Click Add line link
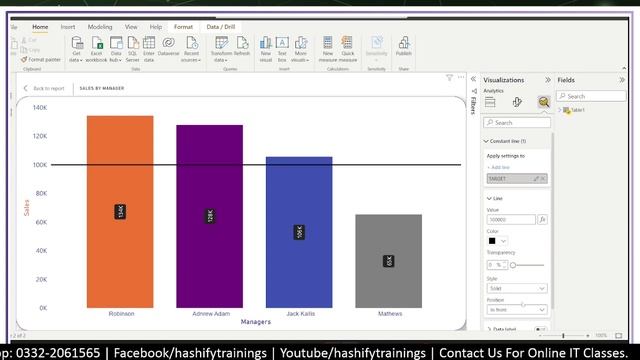 [498, 167]
